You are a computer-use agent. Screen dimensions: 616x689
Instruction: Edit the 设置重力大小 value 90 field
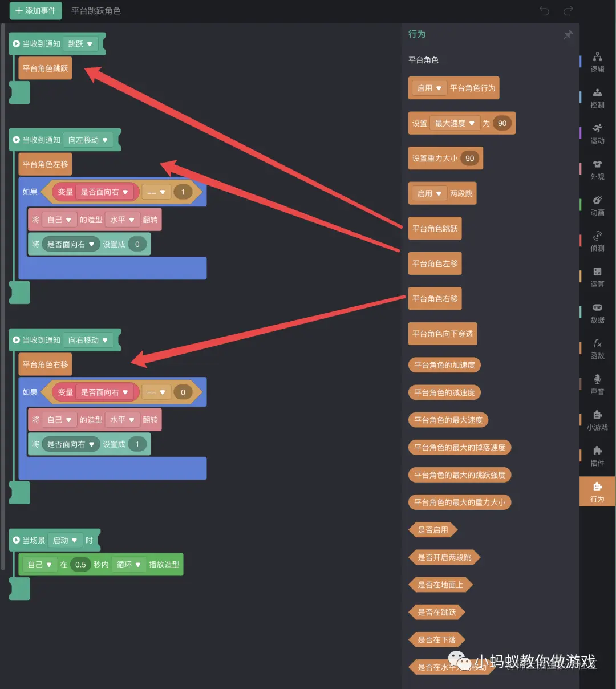(469, 159)
